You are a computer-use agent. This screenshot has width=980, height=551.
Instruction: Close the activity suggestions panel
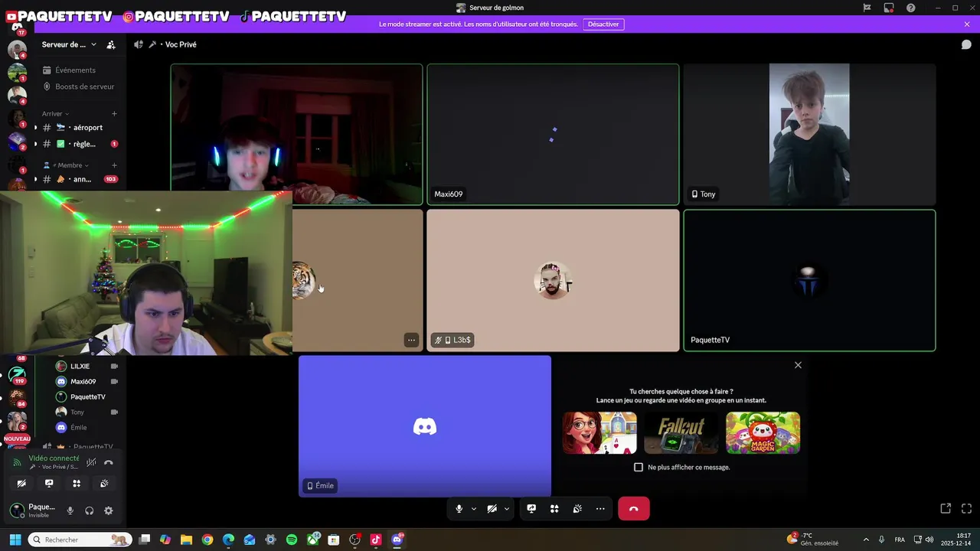point(798,365)
